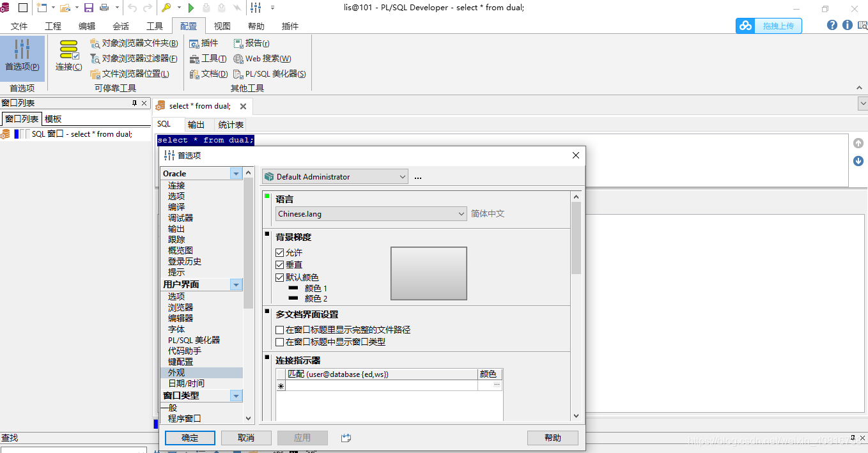Open 对象浏览器过滤器(F)
Screen dimensions: 868x453
[x=134, y=58]
